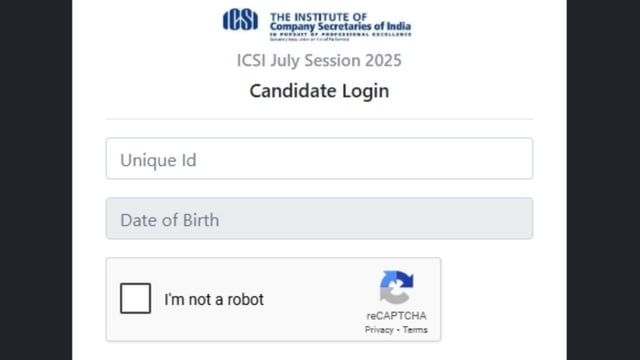Viewport: 640px width, 360px height.
Task: Click the ICSI July Session 2025 title
Action: tap(319, 60)
